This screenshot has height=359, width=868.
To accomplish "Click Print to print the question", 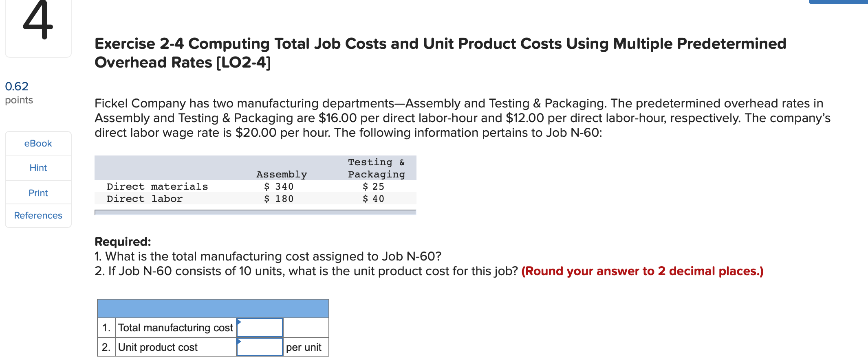I will click(38, 193).
